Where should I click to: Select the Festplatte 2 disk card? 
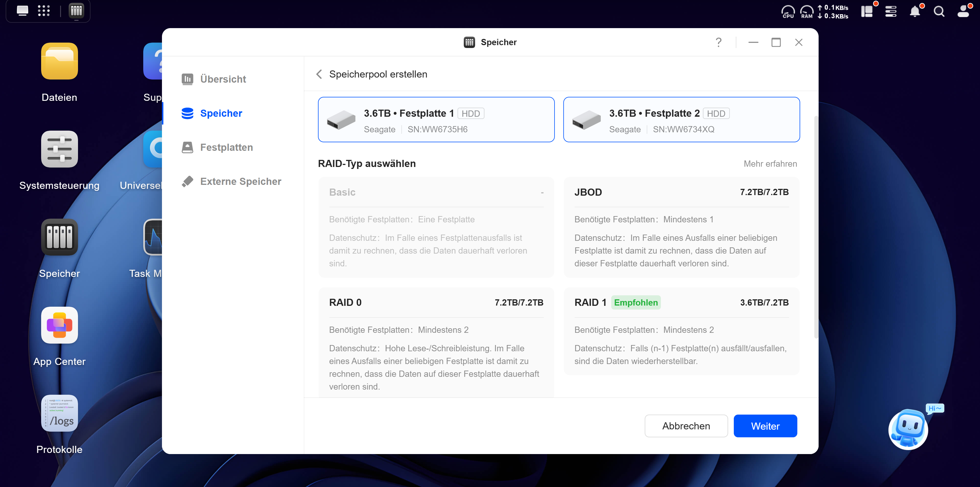681,120
